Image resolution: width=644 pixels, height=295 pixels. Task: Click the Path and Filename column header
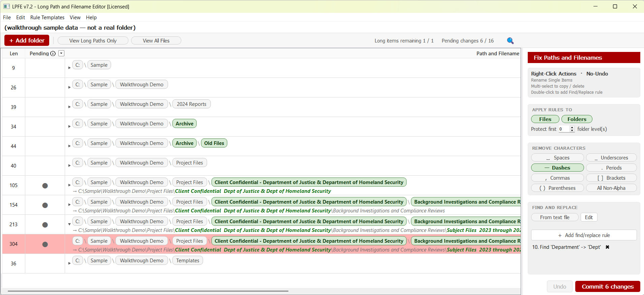click(x=497, y=54)
